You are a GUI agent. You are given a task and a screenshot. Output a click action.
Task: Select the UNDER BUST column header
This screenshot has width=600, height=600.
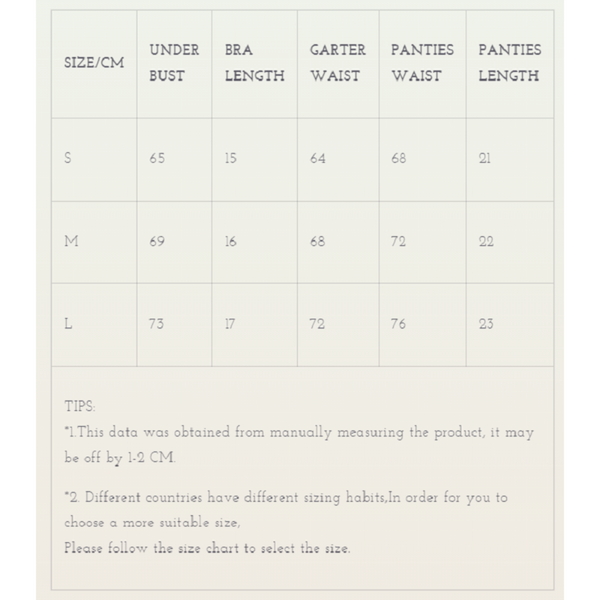click(x=174, y=62)
